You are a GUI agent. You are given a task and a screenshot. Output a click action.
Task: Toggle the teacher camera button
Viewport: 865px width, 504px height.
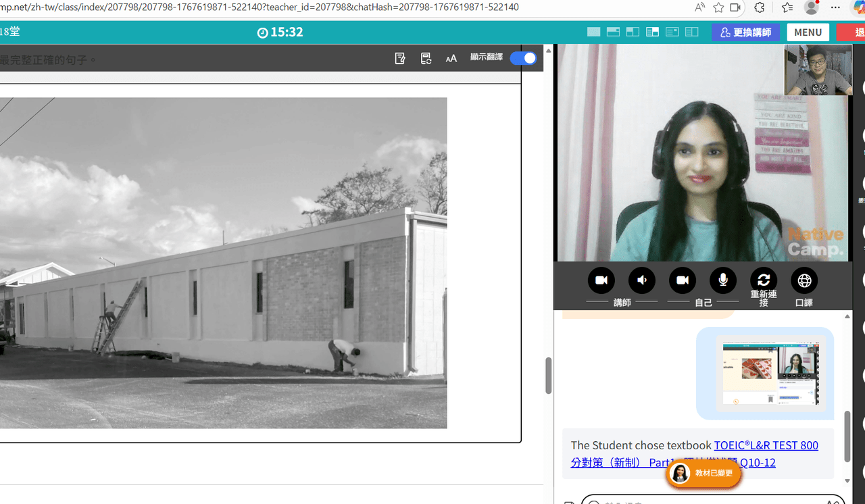(x=601, y=280)
